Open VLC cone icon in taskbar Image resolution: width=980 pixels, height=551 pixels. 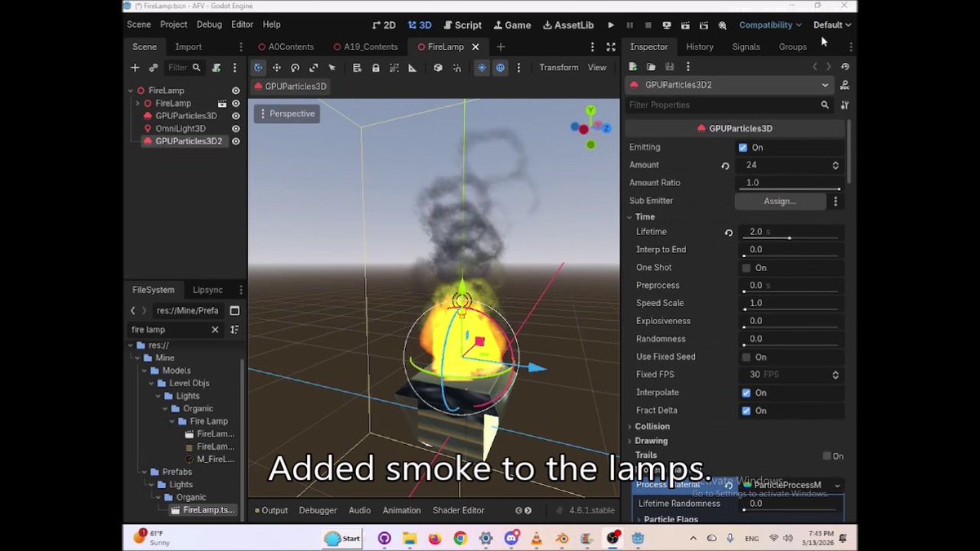point(537,538)
